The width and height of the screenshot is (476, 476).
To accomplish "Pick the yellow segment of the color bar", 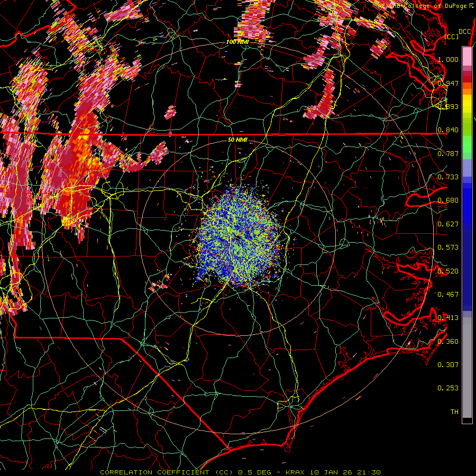I will pos(467,104).
